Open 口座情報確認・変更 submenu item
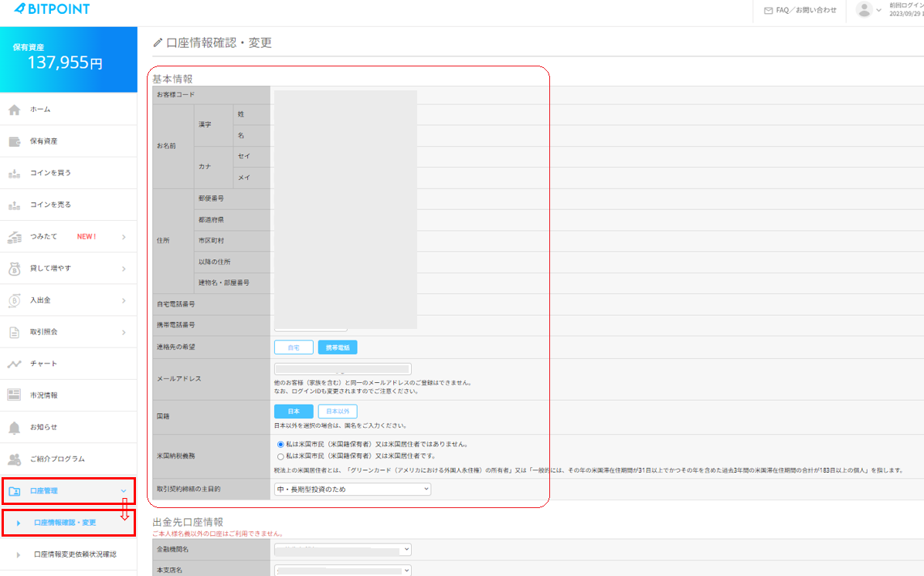 (68, 523)
